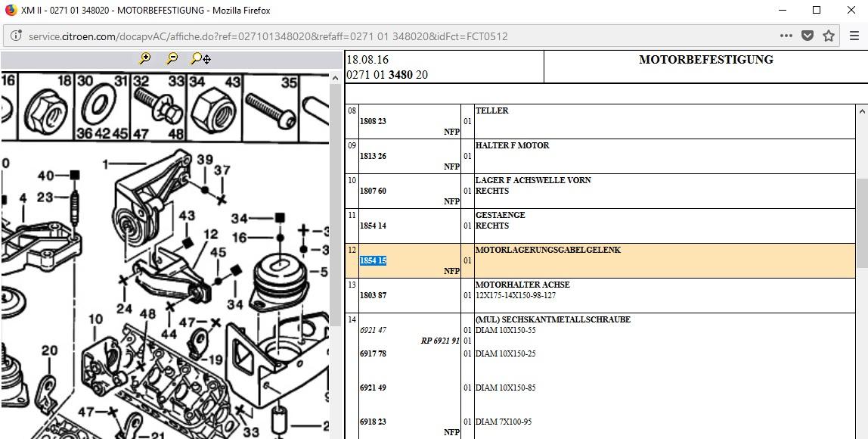
Task: Click the SECHSKANTMETALLSCHRAUBE description
Action: pos(553,320)
